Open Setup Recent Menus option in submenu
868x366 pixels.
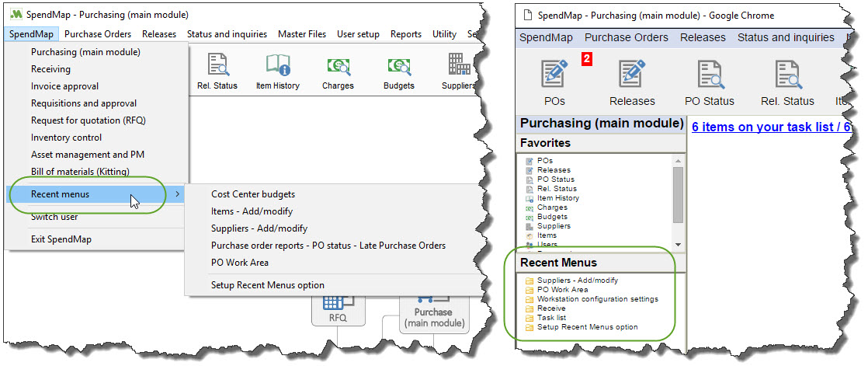coord(267,285)
